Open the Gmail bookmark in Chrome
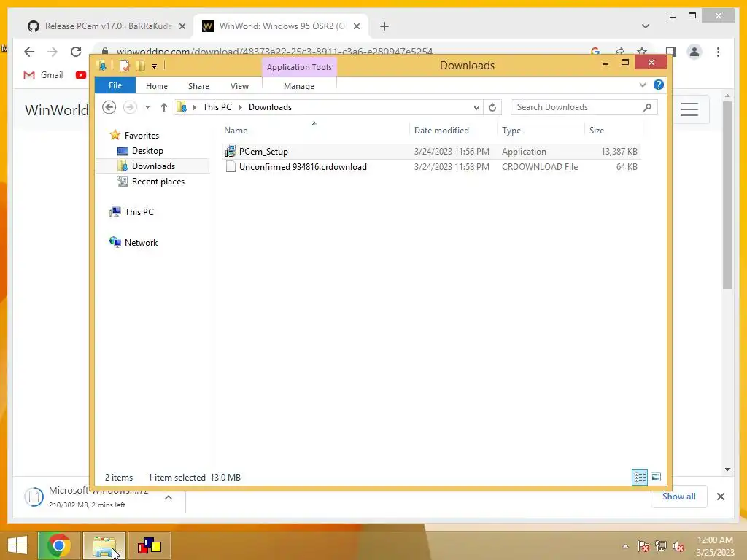The image size is (747, 560). 43,75
